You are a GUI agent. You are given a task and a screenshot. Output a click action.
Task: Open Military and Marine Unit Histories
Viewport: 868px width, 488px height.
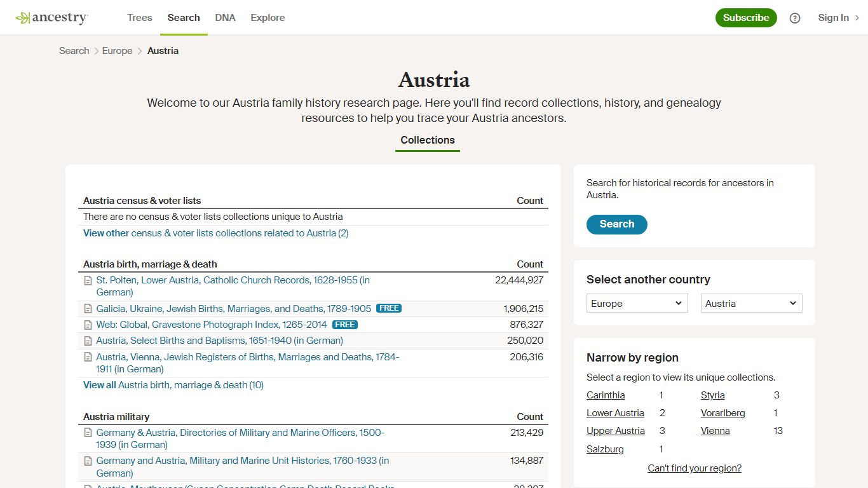point(243,467)
